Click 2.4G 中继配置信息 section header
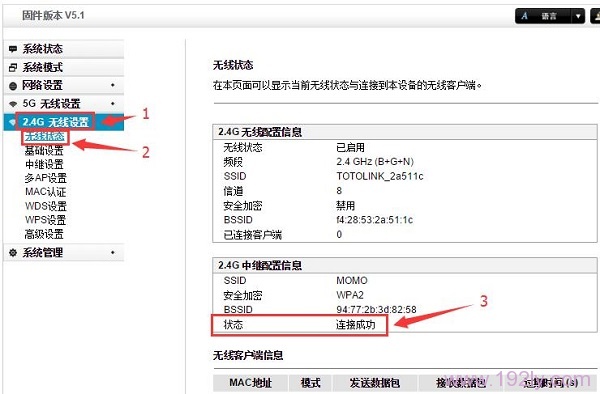The height and width of the screenshot is (394, 600). [x=260, y=265]
